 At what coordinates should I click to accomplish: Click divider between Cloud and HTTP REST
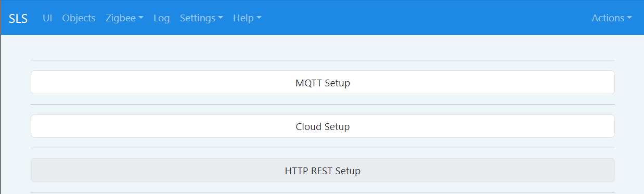[323, 148]
